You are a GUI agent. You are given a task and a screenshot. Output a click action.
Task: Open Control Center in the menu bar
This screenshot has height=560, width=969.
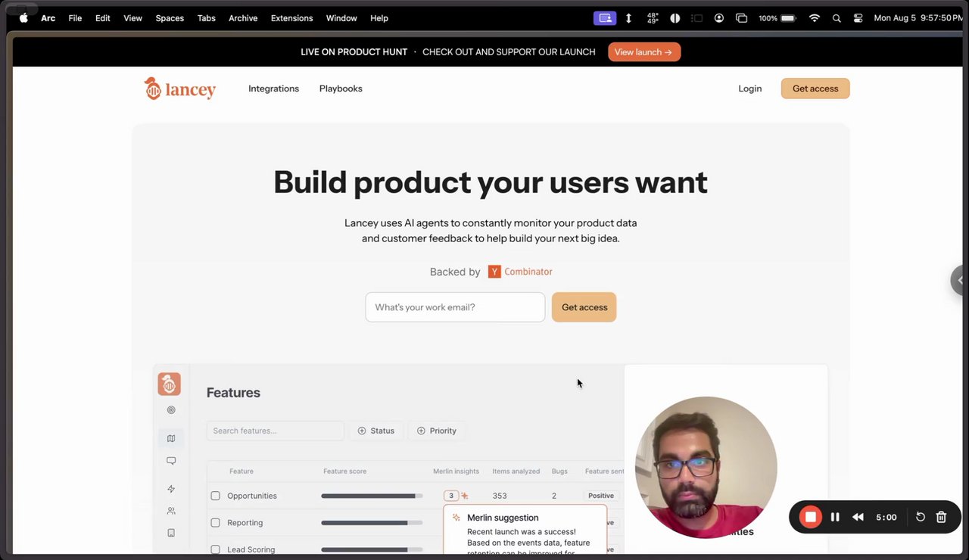[858, 18]
